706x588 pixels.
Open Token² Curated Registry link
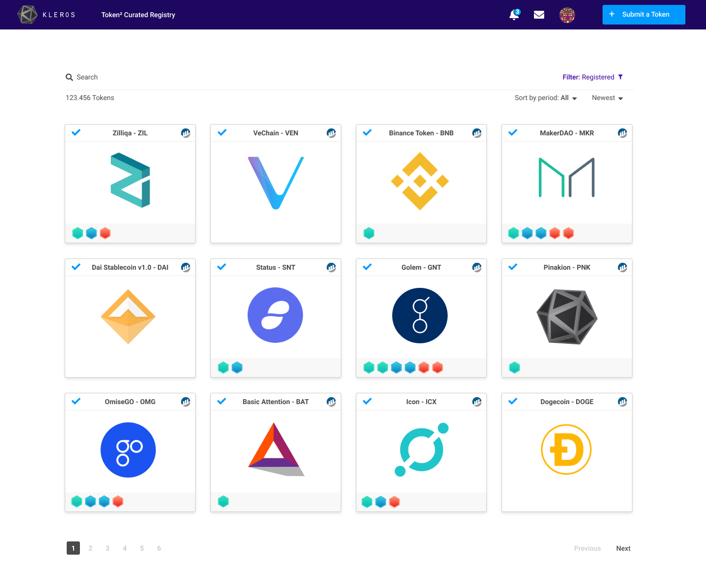click(138, 15)
